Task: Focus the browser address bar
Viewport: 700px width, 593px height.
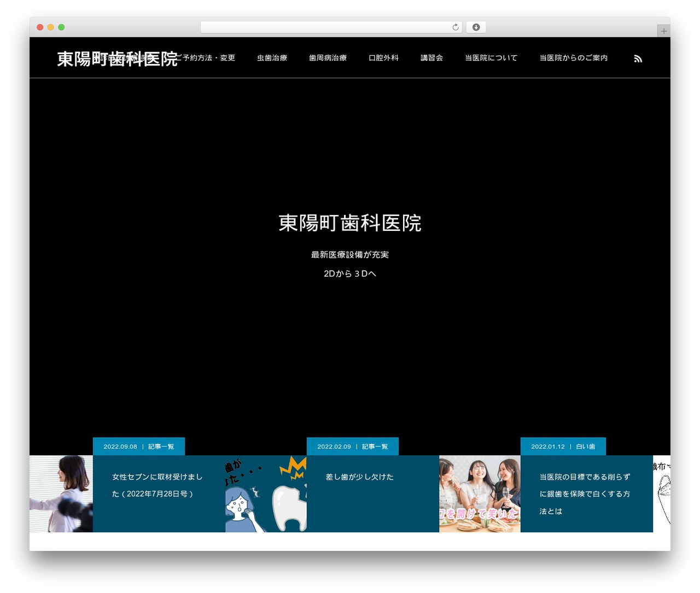Action: (x=331, y=27)
